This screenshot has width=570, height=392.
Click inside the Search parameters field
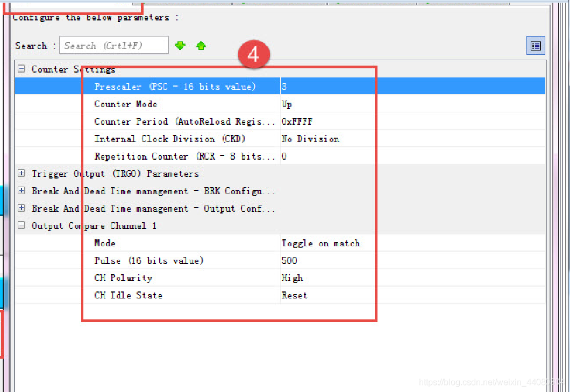tap(113, 46)
